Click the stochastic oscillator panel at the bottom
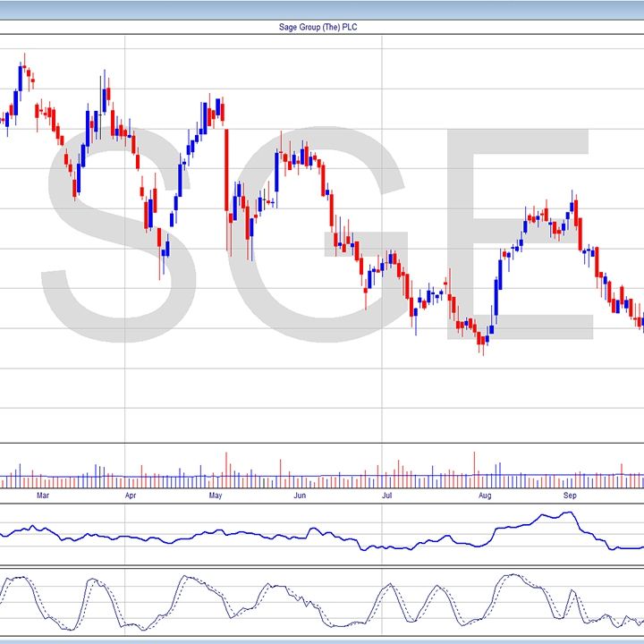This screenshot has height=644, width=644. [322, 602]
